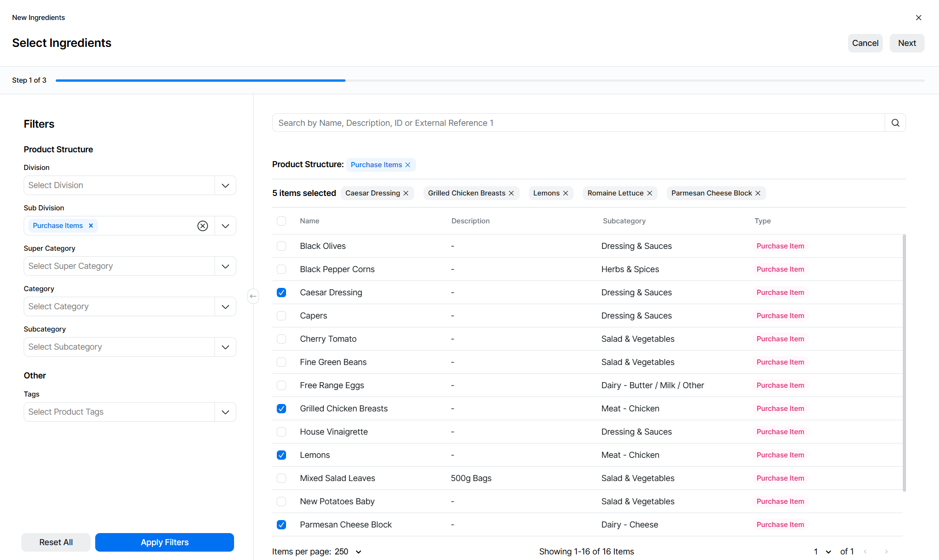This screenshot has height=560, width=939.
Task: Click the Next button
Action: click(906, 43)
